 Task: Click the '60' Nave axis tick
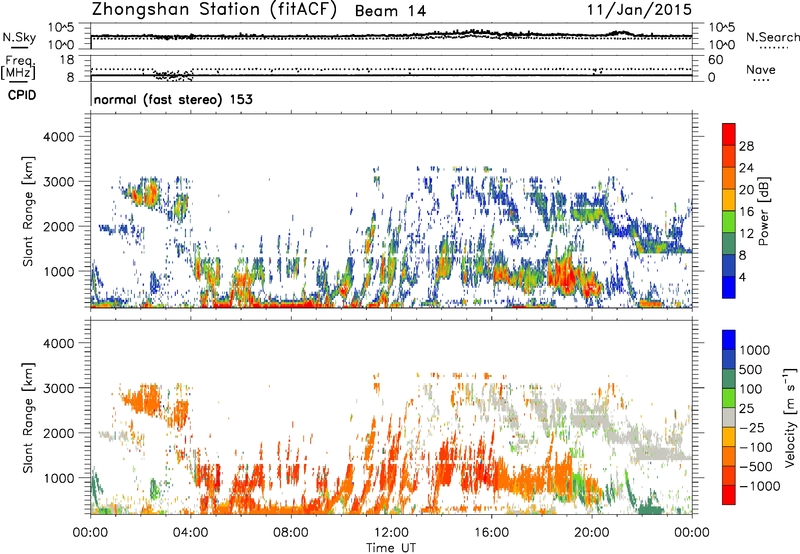pos(715,60)
